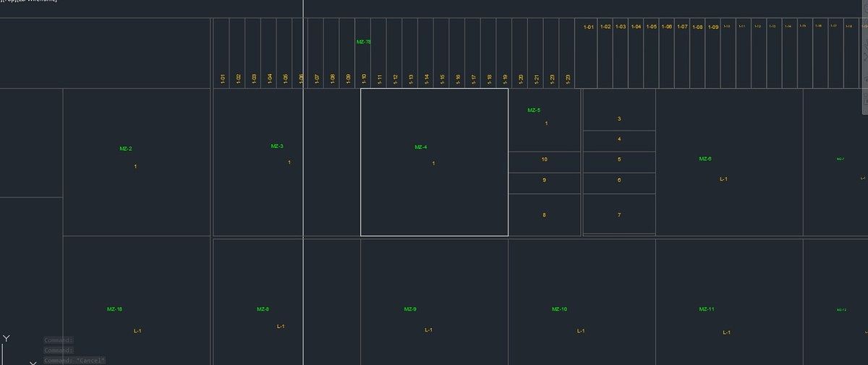868x365 pixels.
Task: Select lot number 7 text
Action: (x=619, y=214)
